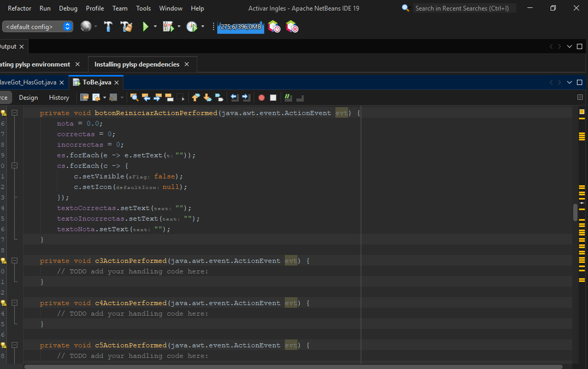Expand the Run Project dropdown arrow
588x369 pixels.
(x=155, y=26)
